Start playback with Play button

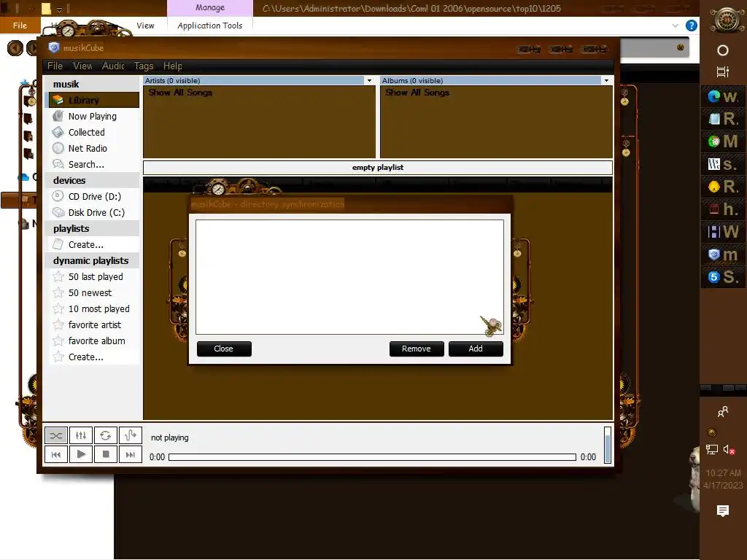(81, 454)
